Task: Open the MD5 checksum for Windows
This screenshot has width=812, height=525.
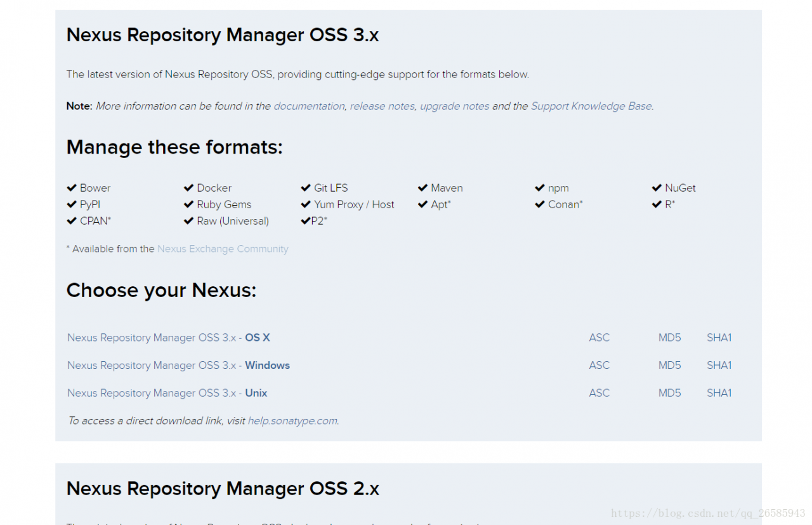Action: coord(669,366)
